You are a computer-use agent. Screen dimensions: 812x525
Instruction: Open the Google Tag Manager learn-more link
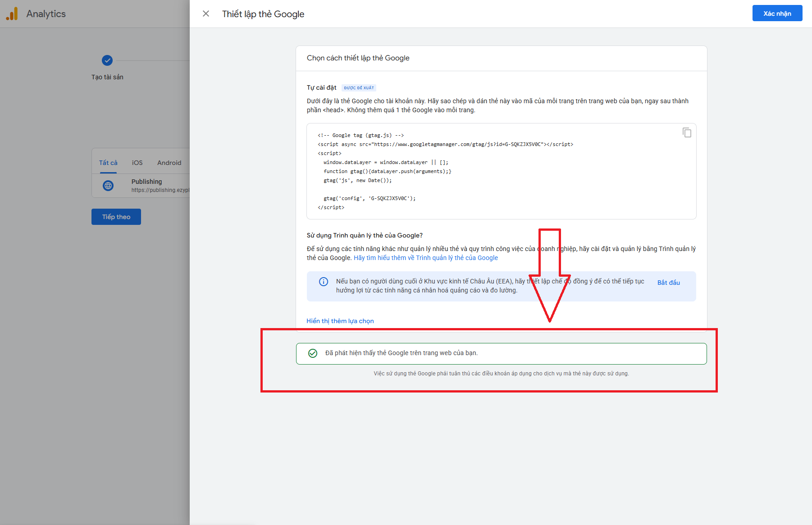coord(425,258)
